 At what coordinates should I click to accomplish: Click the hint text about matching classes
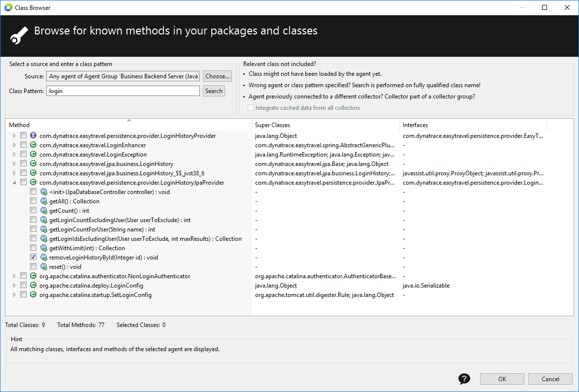click(115, 349)
